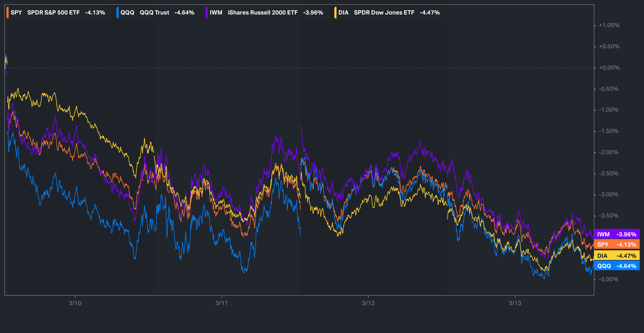Click the blue QQQ color bar in legend
The width and height of the screenshot is (644, 333).
118,13
